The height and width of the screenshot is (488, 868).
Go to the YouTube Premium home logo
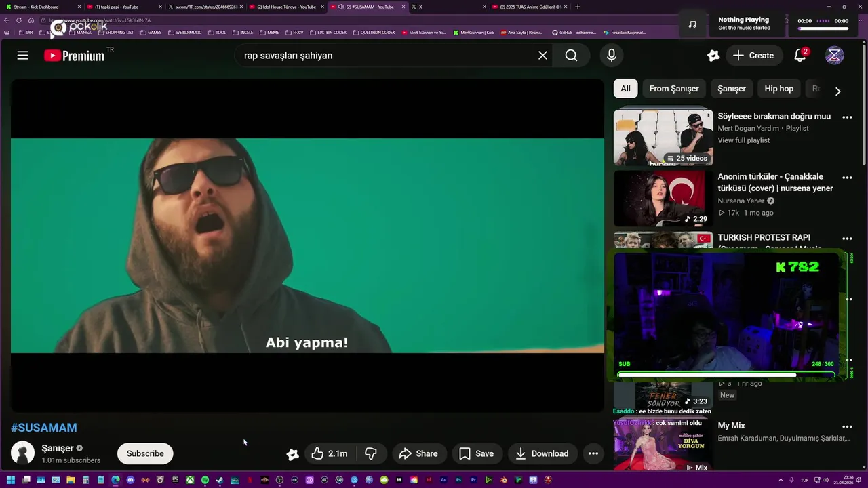tap(75, 56)
